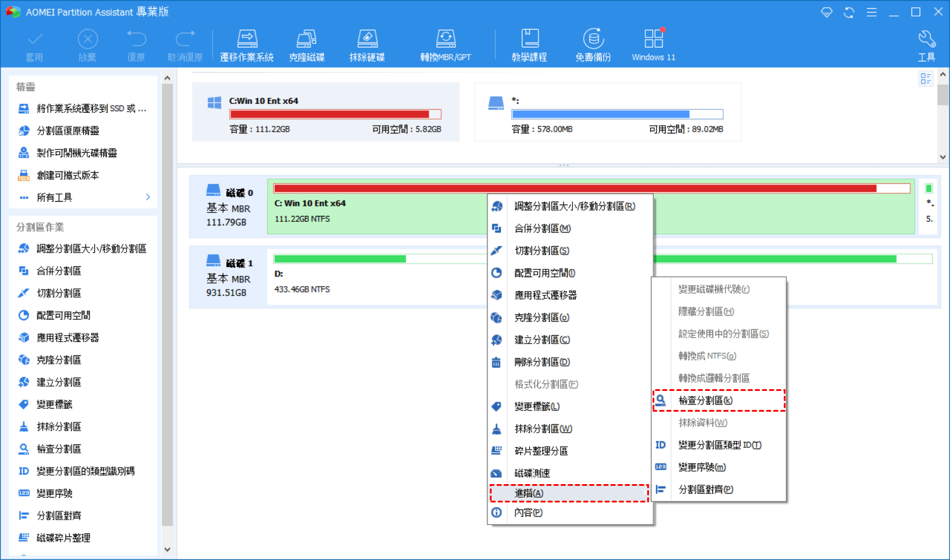Choose 變更序號(M) in the advanced submenu

pyautogui.click(x=719, y=467)
